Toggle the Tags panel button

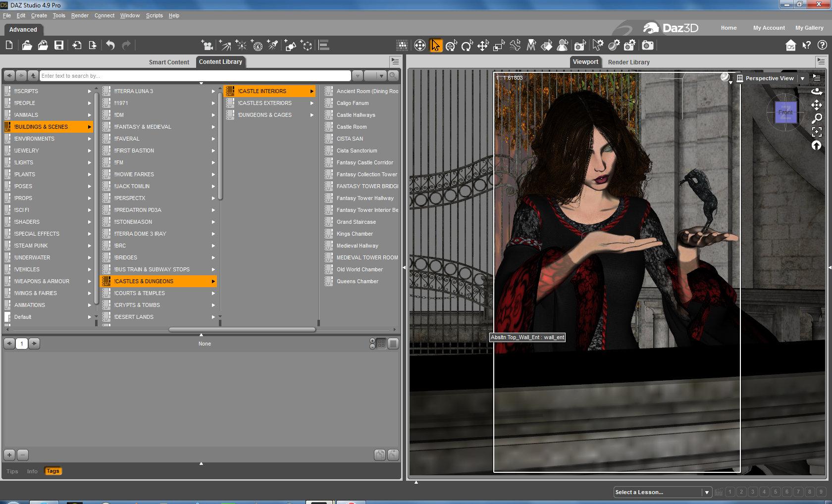52,471
